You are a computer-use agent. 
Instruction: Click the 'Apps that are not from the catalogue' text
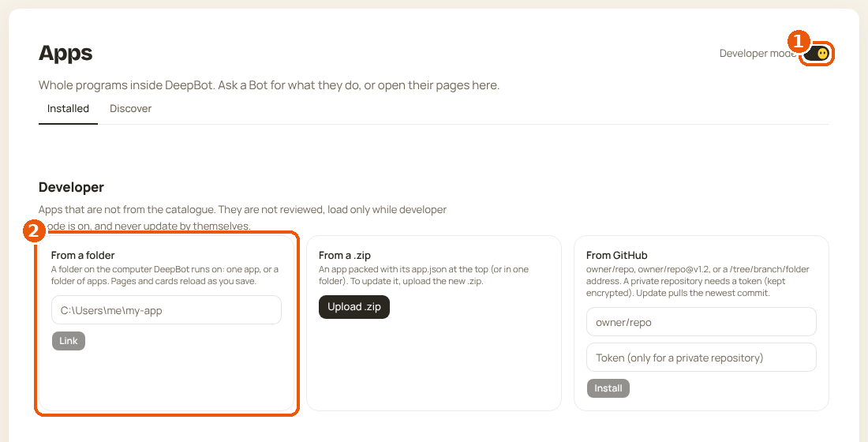pos(242,218)
